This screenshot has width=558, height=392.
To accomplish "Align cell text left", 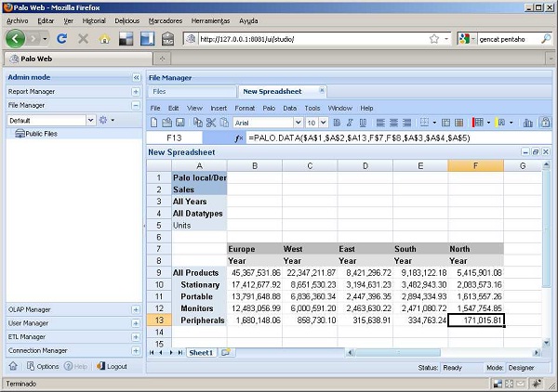I will 380,123.
